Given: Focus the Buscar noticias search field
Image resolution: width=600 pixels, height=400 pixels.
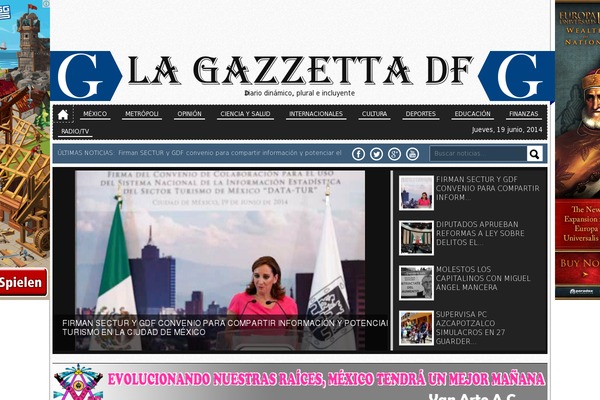Looking at the screenshot, I should point(478,154).
